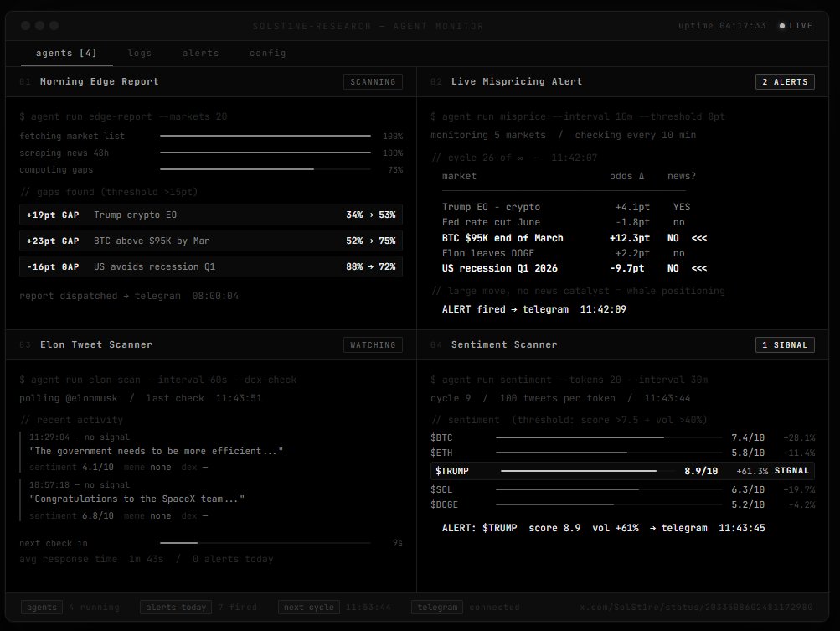Click the ALERT fired → telegram 11:42:09 line
This screenshot has width=840, height=631.
point(534,309)
